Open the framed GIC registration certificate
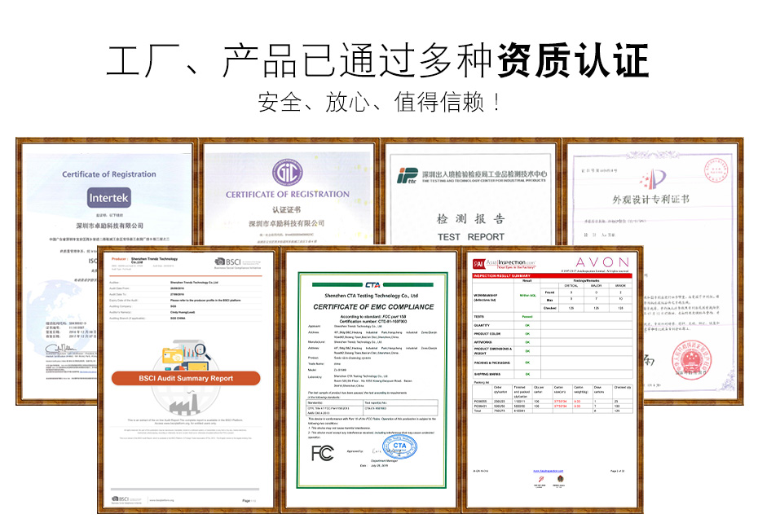The width and height of the screenshot is (758, 532). [x=287, y=193]
